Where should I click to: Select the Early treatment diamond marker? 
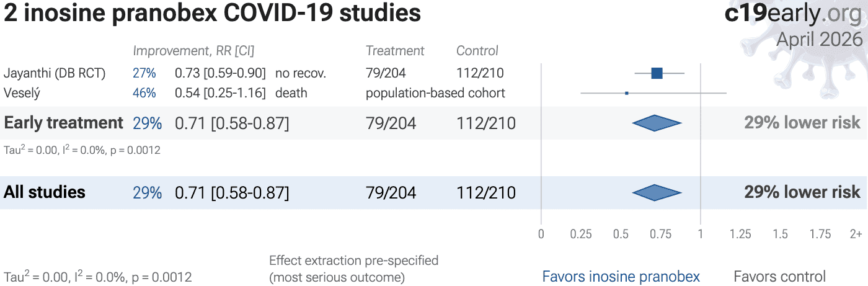point(657,123)
